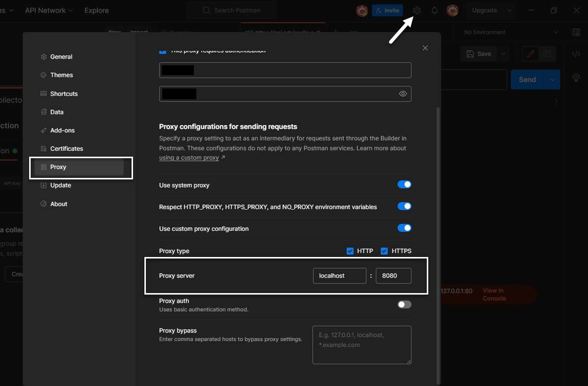
Task: Uncheck the HTTPS proxy type checkbox
Action: click(x=384, y=251)
